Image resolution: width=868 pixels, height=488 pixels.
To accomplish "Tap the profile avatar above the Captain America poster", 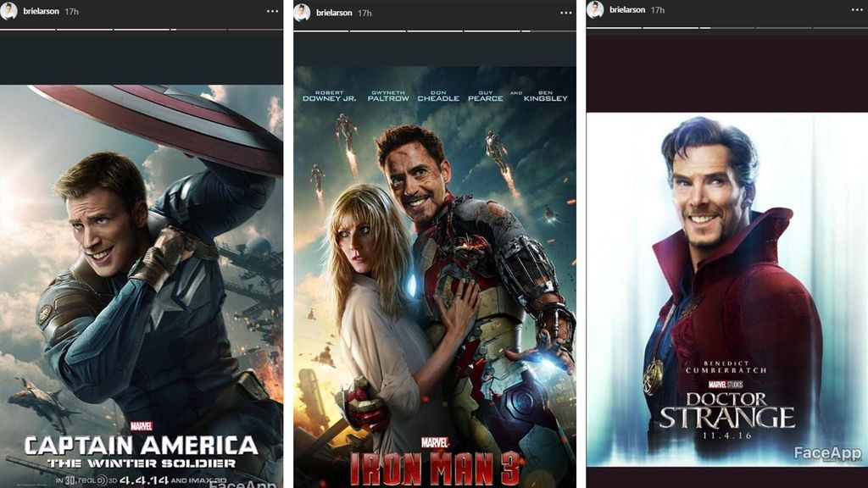I will [9, 11].
